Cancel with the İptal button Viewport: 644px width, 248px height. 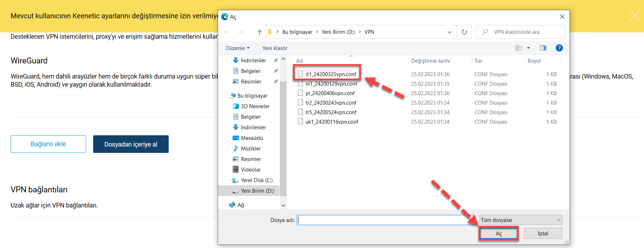point(543,234)
